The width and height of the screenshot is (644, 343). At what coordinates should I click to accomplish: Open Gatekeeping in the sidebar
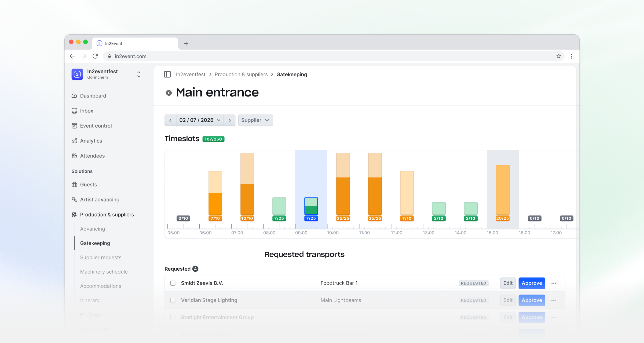(95, 243)
